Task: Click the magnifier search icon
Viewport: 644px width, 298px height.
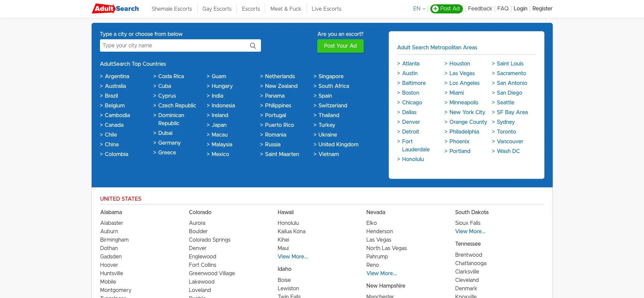Action: [x=253, y=46]
